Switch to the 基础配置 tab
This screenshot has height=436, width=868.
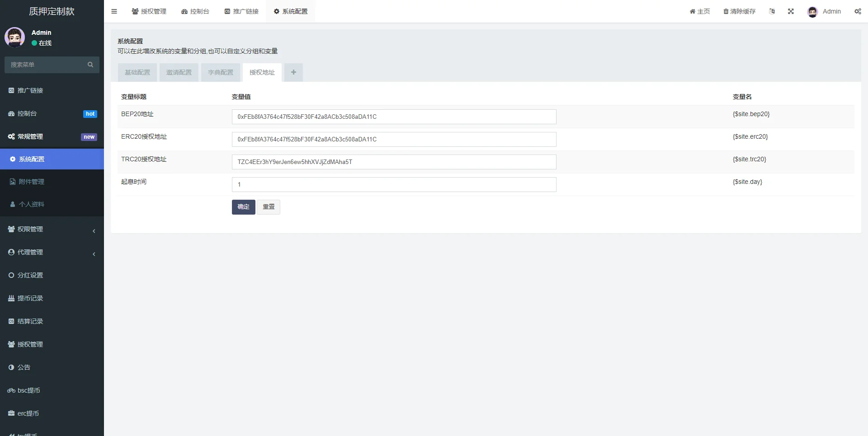[x=137, y=72]
